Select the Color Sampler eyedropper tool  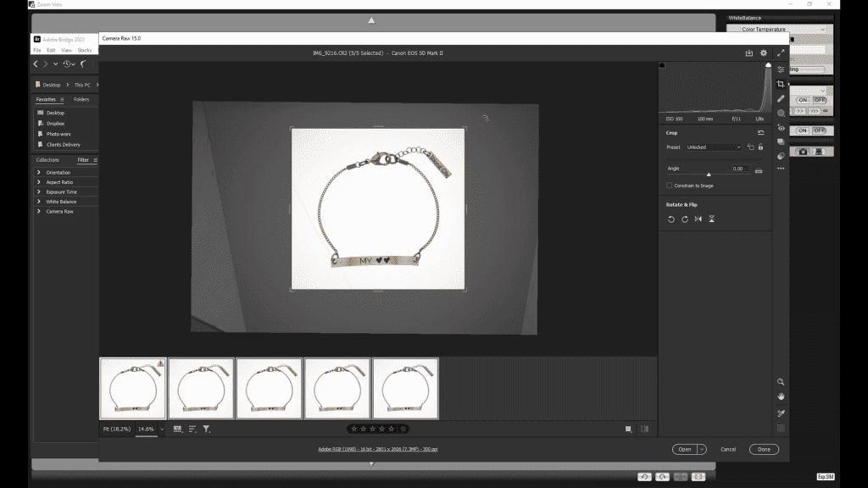(781, 413)
